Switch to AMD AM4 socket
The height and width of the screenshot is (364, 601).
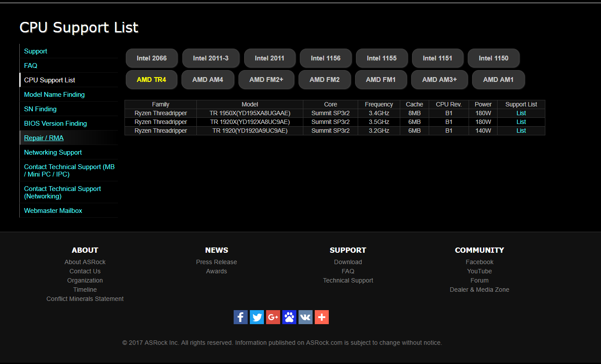208,80
